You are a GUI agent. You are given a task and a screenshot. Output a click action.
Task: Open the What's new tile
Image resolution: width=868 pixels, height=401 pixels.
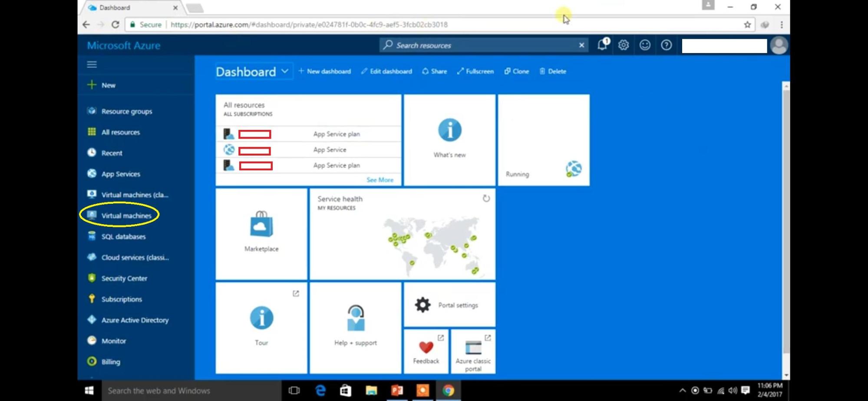click(449, 140)
